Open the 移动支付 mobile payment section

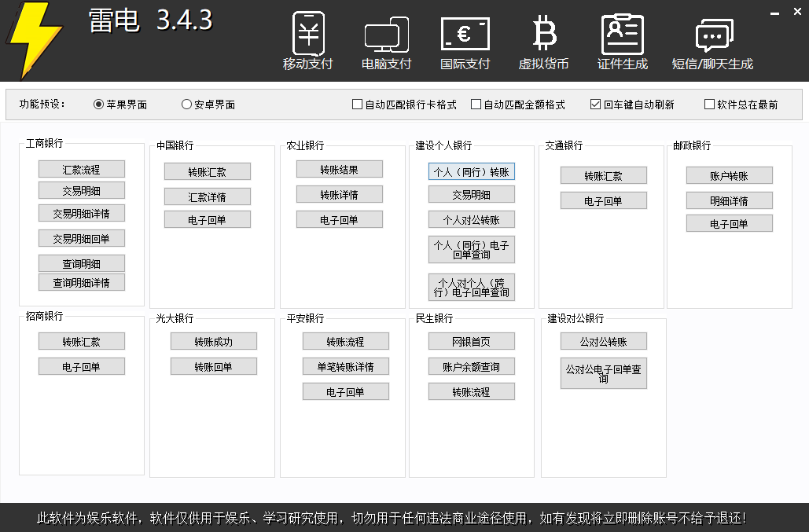click(x=308, y=41)
